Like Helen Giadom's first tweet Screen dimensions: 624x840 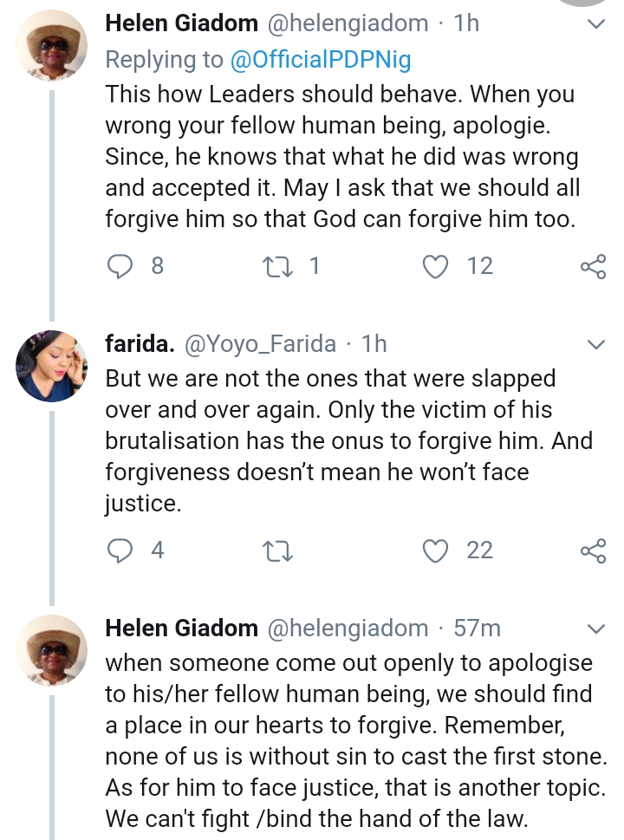tap(434, 266)
